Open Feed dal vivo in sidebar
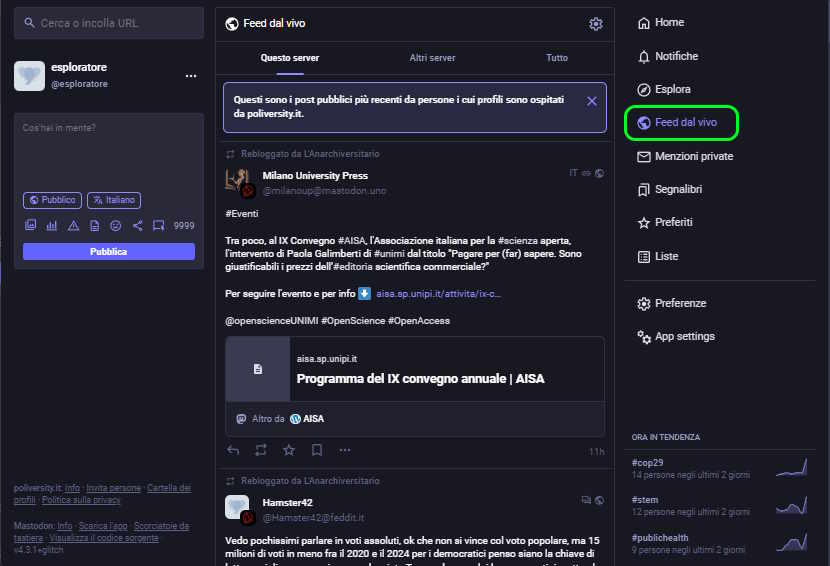 click(x=677, y=122)
